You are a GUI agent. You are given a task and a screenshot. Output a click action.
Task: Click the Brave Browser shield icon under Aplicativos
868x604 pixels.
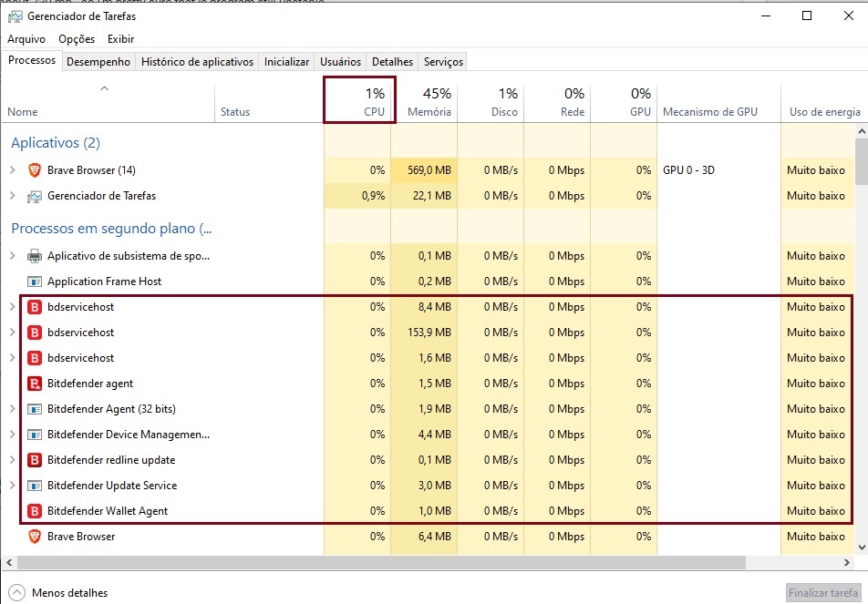[35, 170]
